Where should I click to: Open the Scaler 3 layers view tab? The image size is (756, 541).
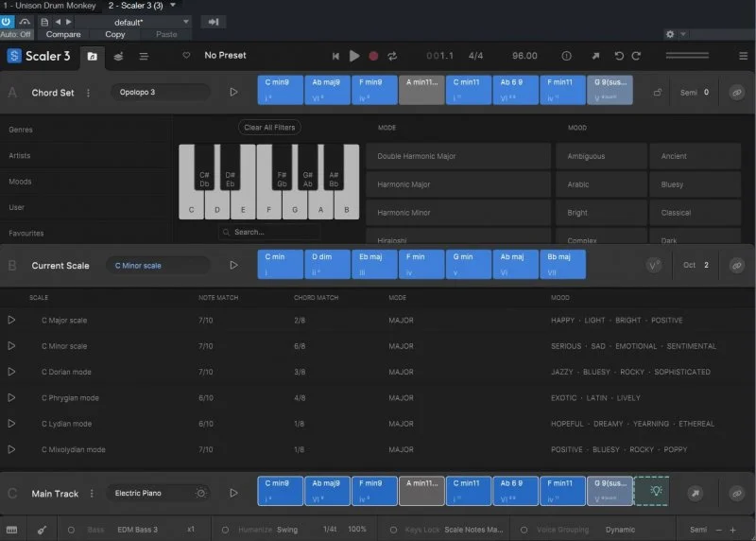[x=118, y=57]
